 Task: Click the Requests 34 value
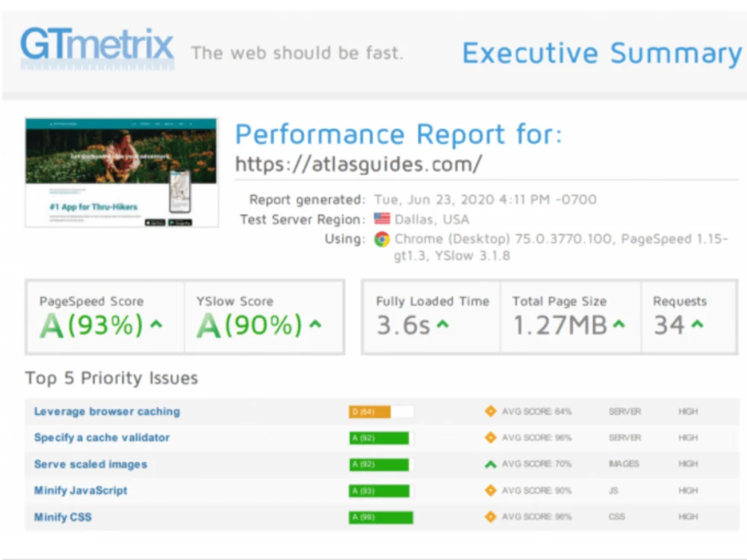pos(669,326)
